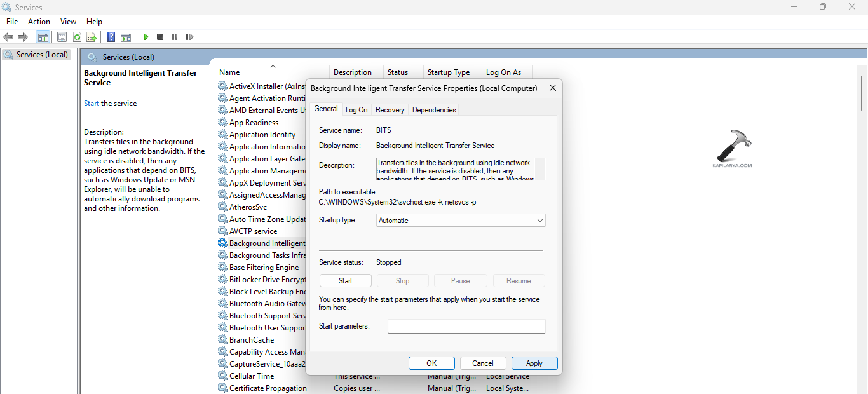Click the Restart service toolbar icon

tap(189, 36)
